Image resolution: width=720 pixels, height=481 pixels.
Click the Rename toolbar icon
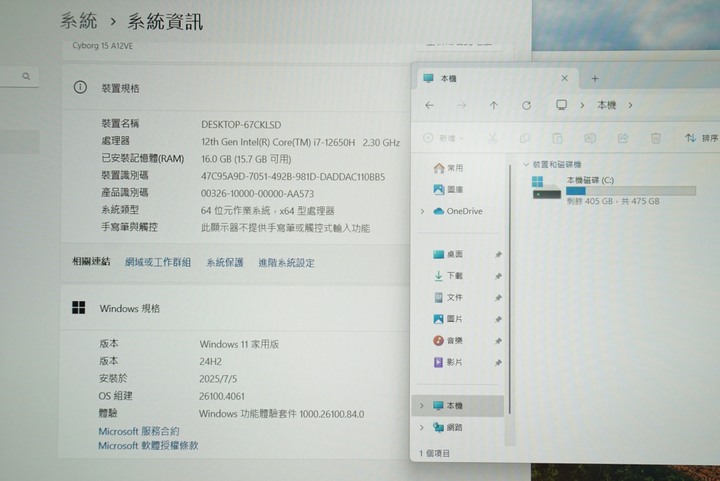click(590, 138)
